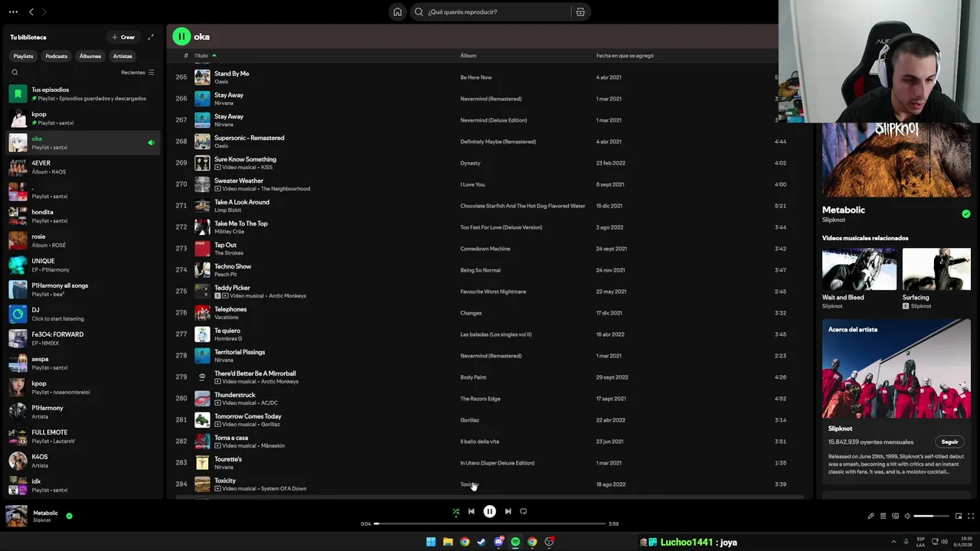
Task: Go back with the left arrow
Action: (31, 11)
